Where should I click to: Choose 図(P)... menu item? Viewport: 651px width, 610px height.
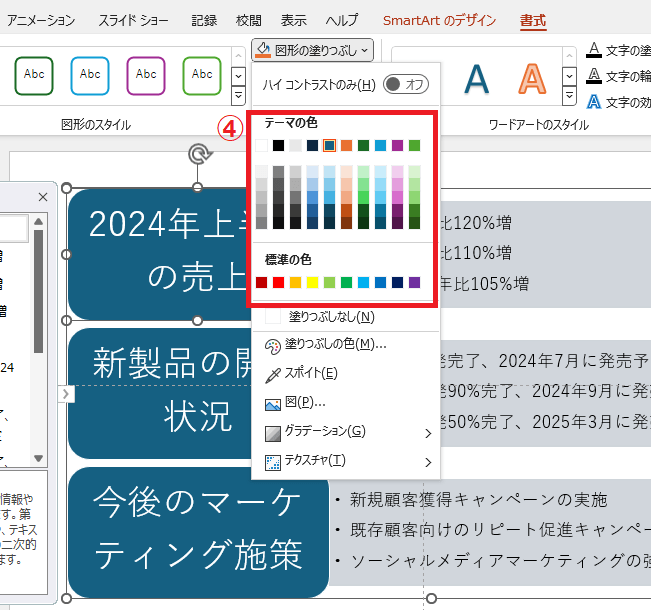(345, 404)
